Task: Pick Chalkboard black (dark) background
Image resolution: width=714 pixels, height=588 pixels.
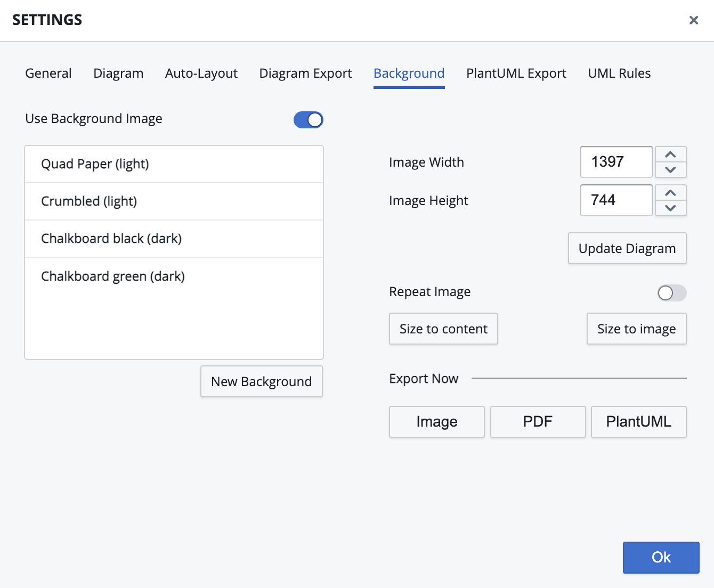Action: click(174, 239)
